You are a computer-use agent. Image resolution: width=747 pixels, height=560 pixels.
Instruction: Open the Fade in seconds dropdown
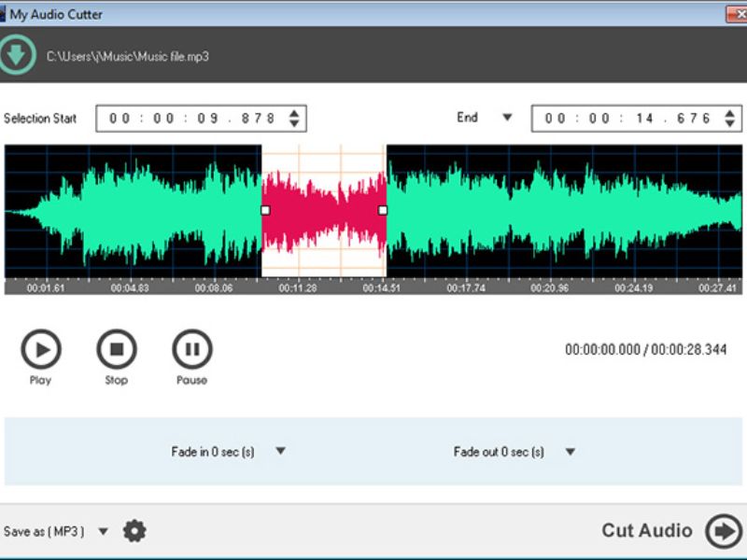280,451
